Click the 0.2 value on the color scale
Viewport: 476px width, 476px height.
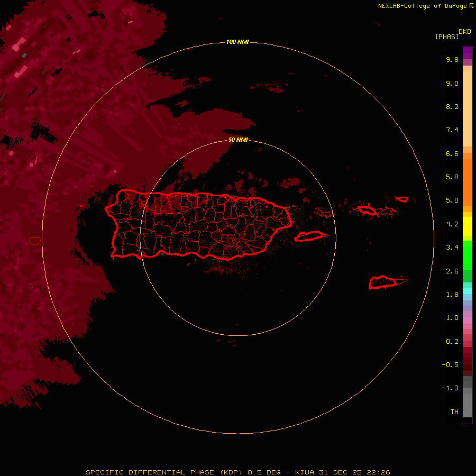(452, 342)
